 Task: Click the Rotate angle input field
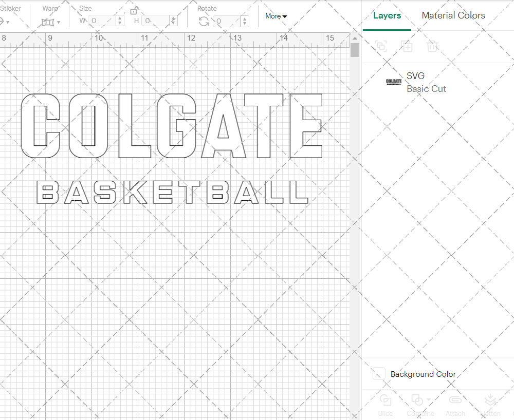point(227,21)
